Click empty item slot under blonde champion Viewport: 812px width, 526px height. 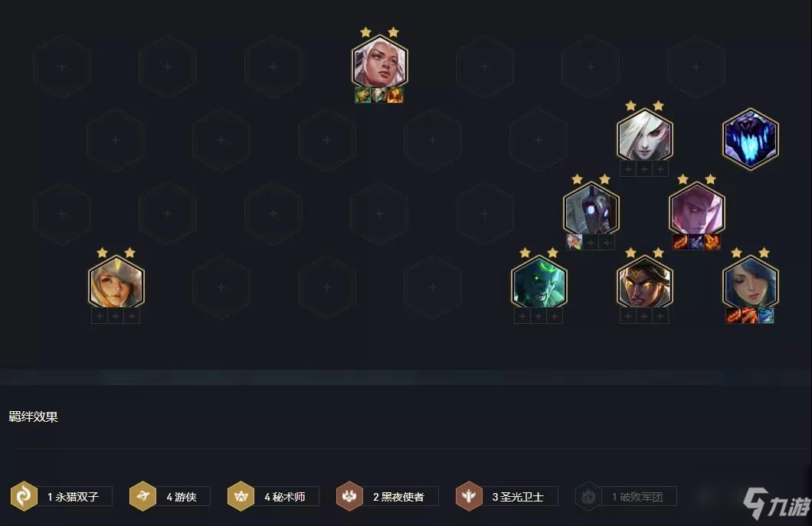pos(116,315)
